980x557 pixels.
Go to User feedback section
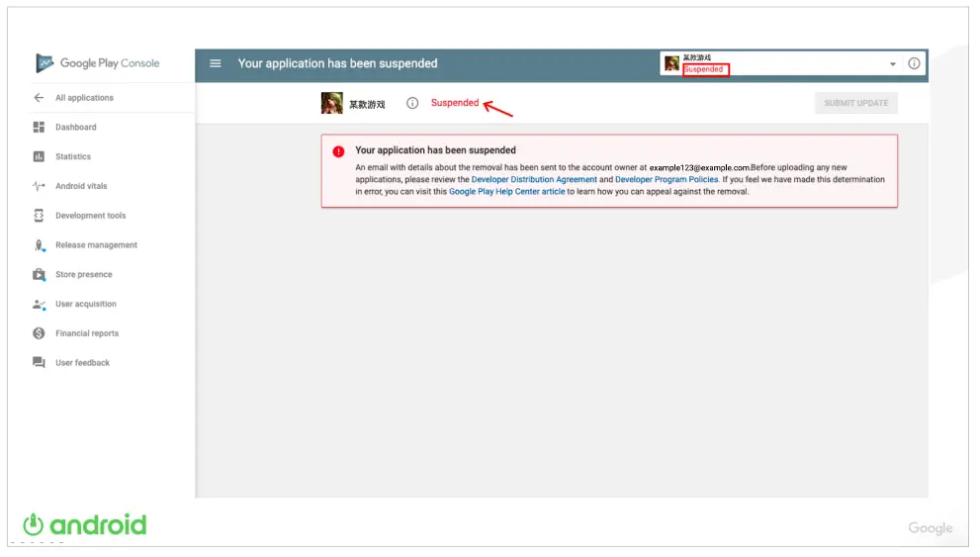click(82, 362)
